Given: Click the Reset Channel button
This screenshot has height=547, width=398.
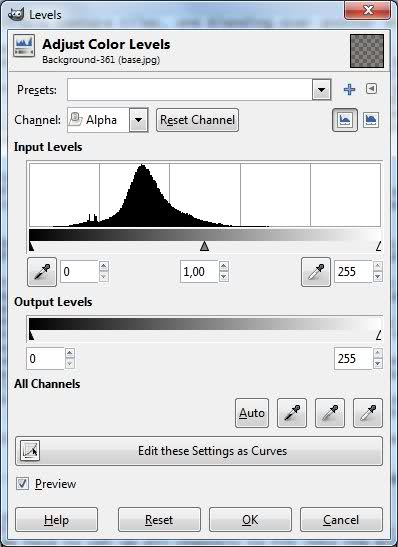Looking at the screenshot, I should pos(197,120).
